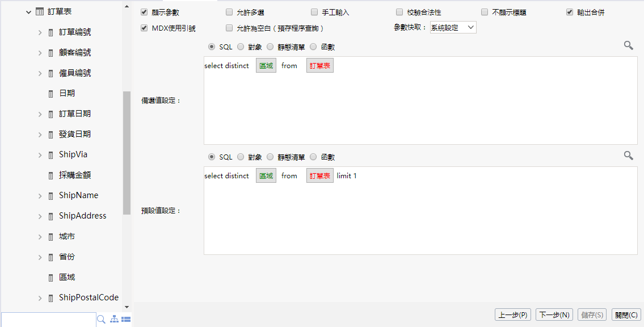Collapse the 訂單表 tree node
This screenshot has width=644, height=327.
(28, 11)
